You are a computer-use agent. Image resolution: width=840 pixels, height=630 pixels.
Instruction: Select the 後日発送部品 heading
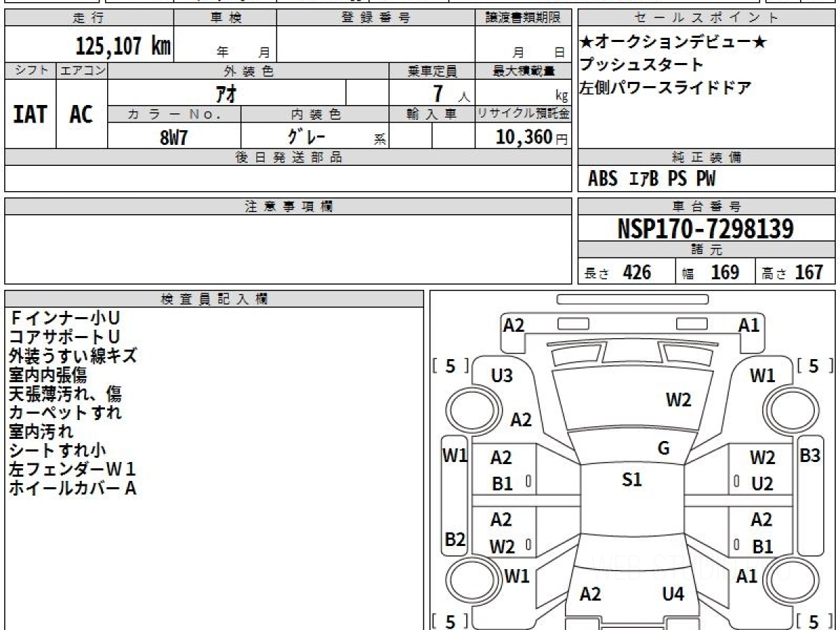[288, 157]
